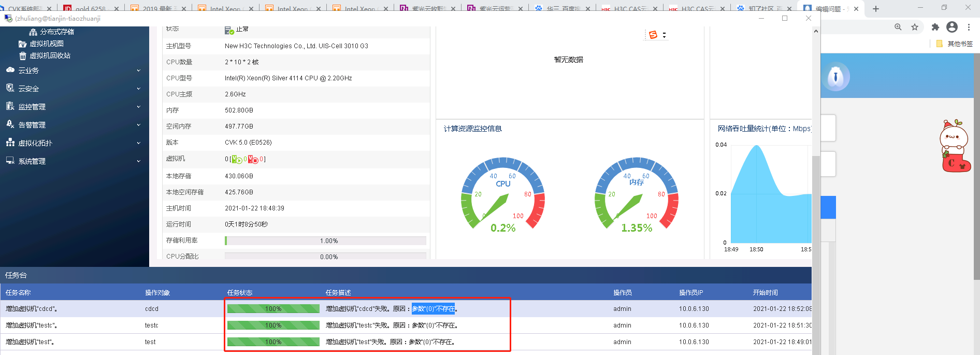The width and height of the screenshot is (980, 355).
Task: Click the 云业务 cloud icon
Action: 10,70
